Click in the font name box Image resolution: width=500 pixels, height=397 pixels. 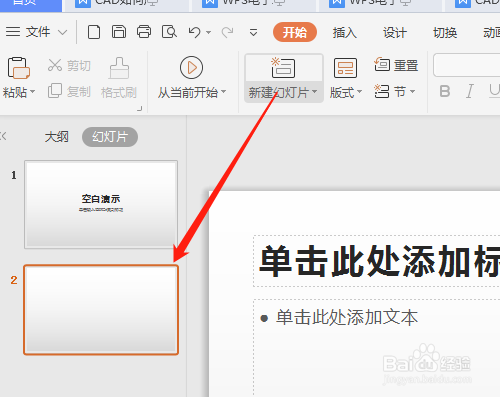coord(467,65)
